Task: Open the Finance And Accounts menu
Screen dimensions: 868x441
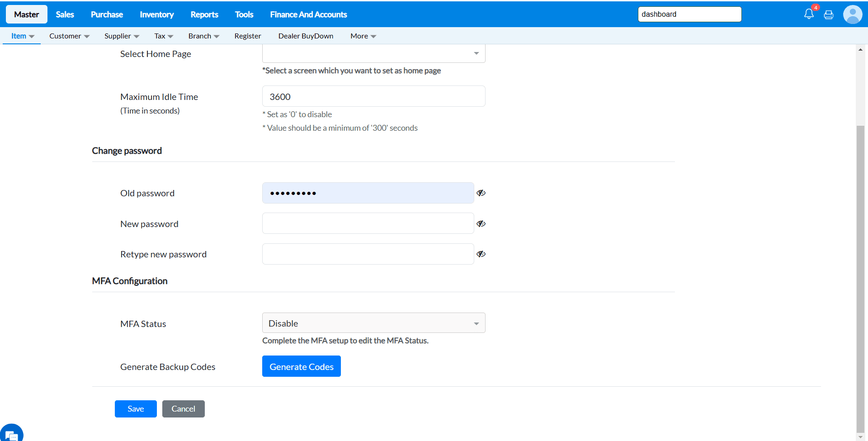Action: (x=308, y=14)
